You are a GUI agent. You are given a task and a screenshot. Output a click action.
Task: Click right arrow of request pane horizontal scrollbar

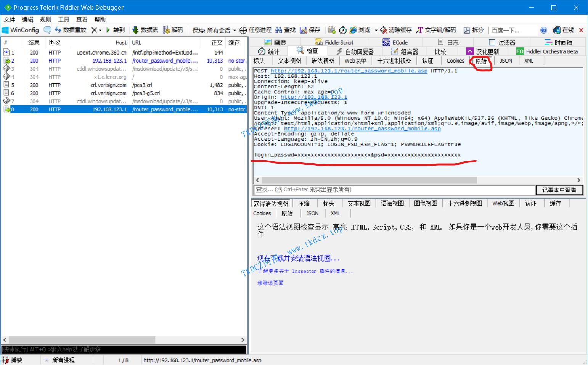tap(579, 180)
